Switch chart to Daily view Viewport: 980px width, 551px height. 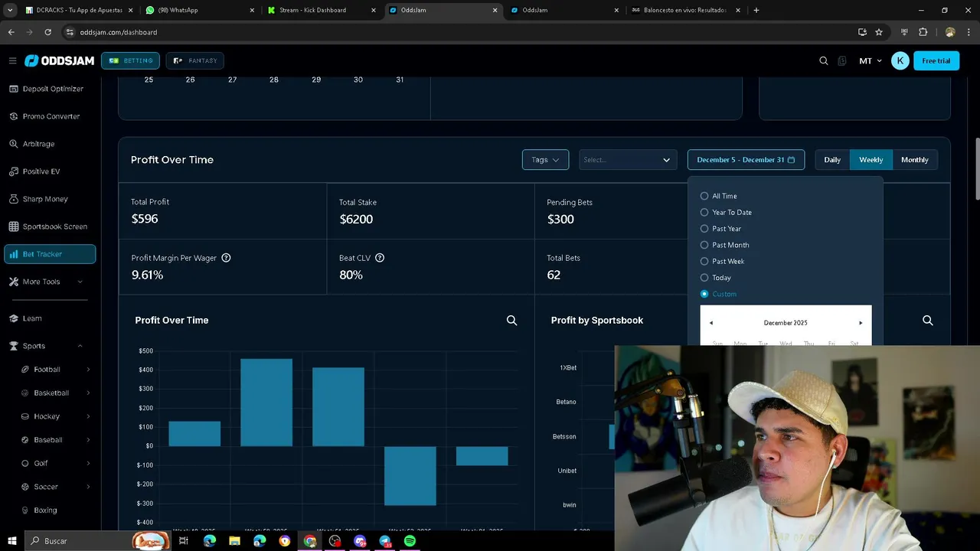pos(832,160)
